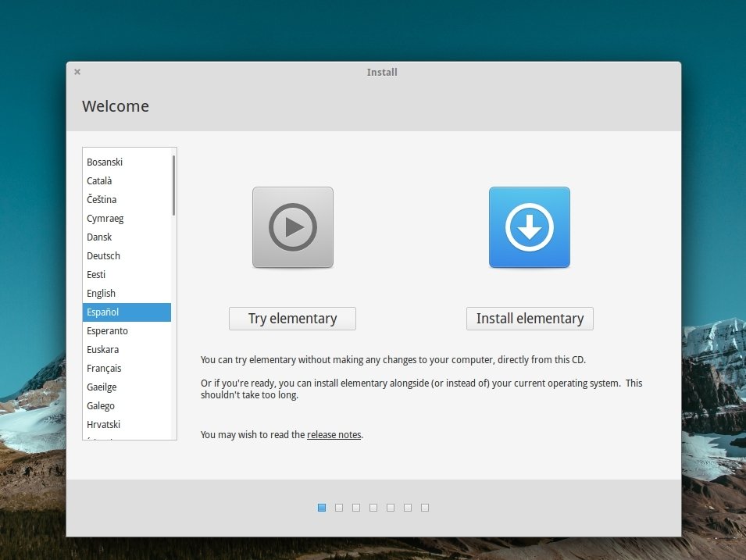Select Euskara in the language list
Screen dimensions: 746x560
[127, 350]
